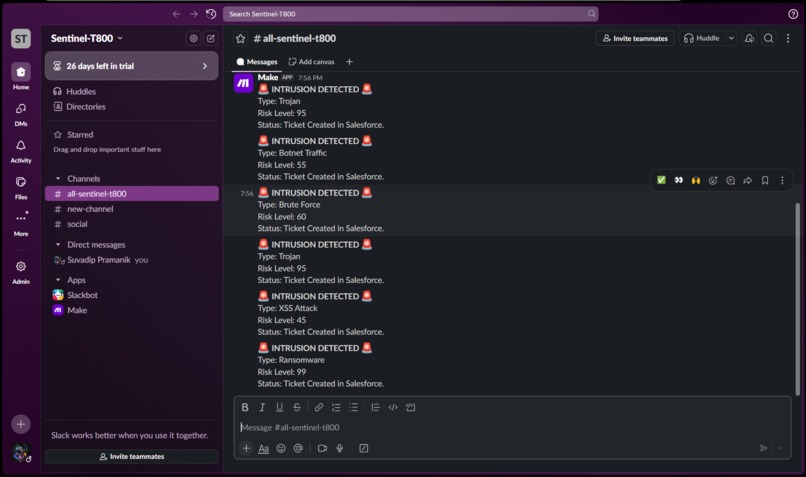This screenshot has height=477, width=806.
Task: Toggle underline formatting
Action: (x=279, y=407)
